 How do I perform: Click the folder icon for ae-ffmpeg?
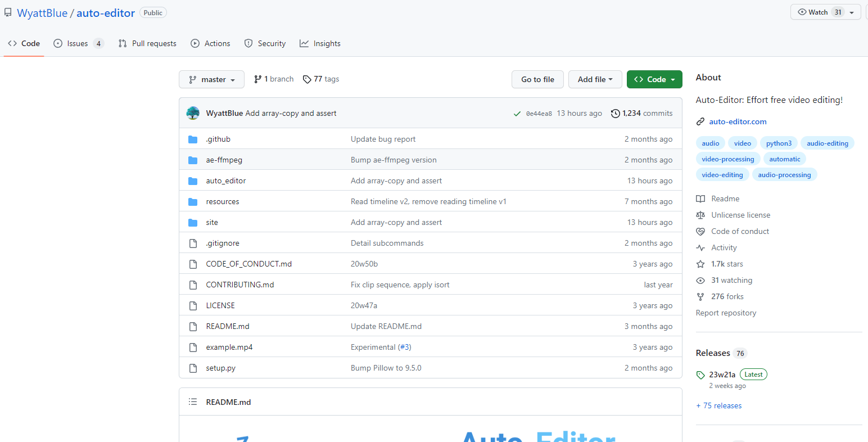(x=193, y=160)
